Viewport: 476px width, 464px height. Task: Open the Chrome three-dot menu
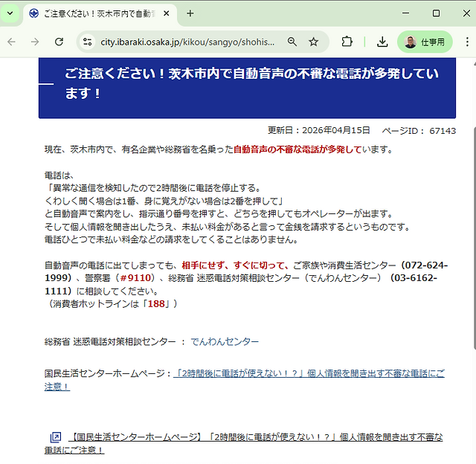[467, 42]
